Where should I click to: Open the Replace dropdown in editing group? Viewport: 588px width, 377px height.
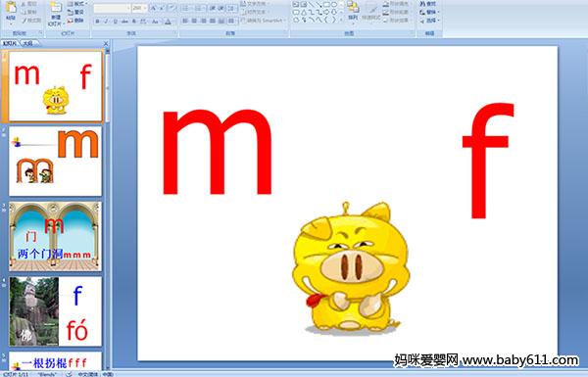pyautogui.click(x=429, y=12)
